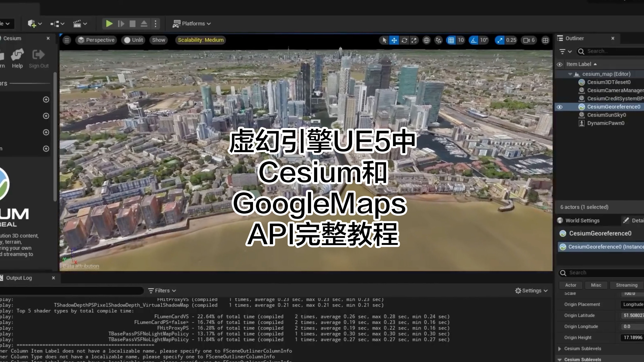The height and width of the screenshot is (362, 644).
Task: Open the Output Log Settings menu
Action: point(531,291)
